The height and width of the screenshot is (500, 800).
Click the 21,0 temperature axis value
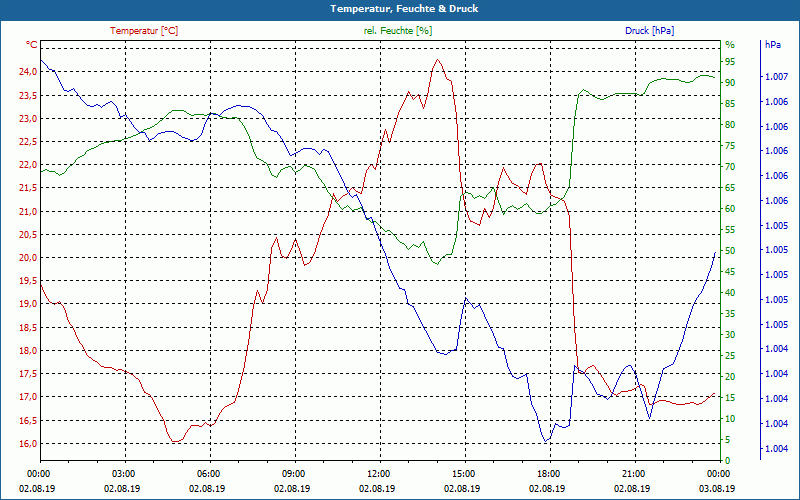pos(28,211)
